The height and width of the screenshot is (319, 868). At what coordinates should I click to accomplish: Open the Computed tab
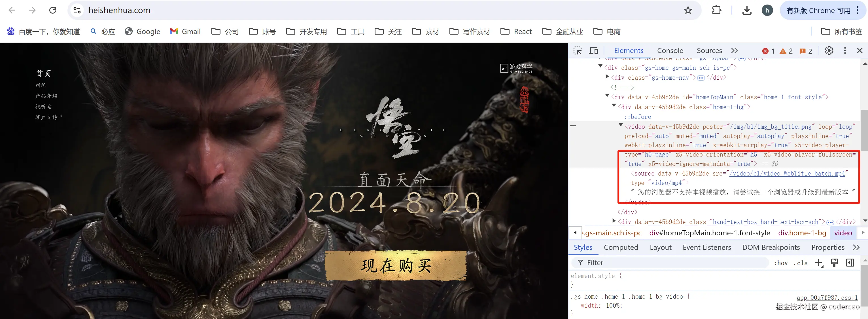(x=621, y=247)
